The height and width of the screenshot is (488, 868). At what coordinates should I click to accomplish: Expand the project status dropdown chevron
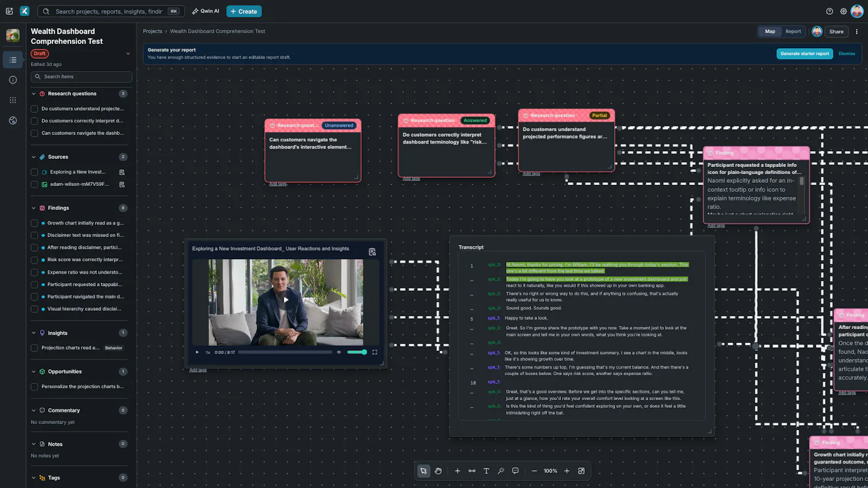(128, 54)
